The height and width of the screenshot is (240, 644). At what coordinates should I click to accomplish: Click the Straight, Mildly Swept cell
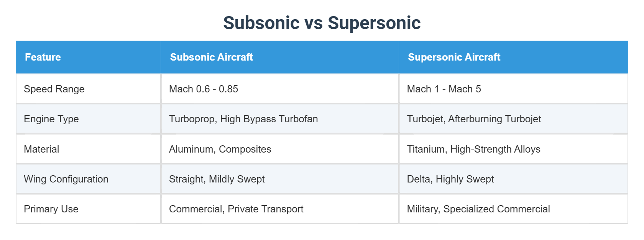[x=217, y=179]
